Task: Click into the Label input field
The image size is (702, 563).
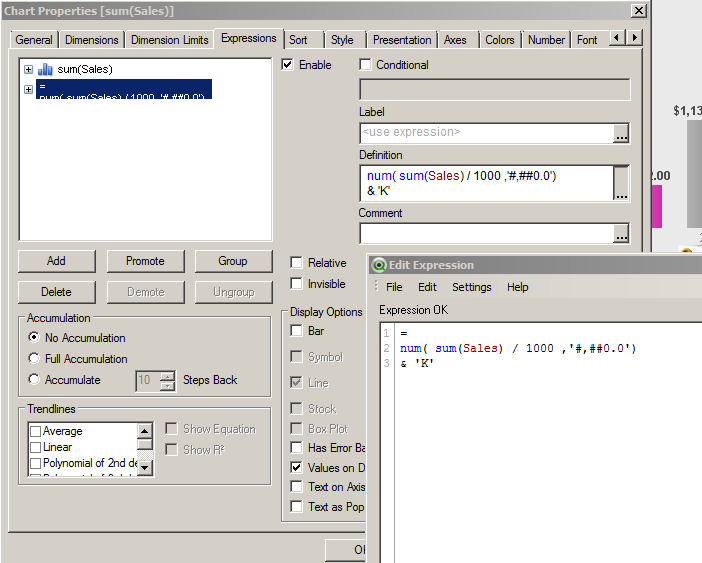Action: [x=486, y=133]
